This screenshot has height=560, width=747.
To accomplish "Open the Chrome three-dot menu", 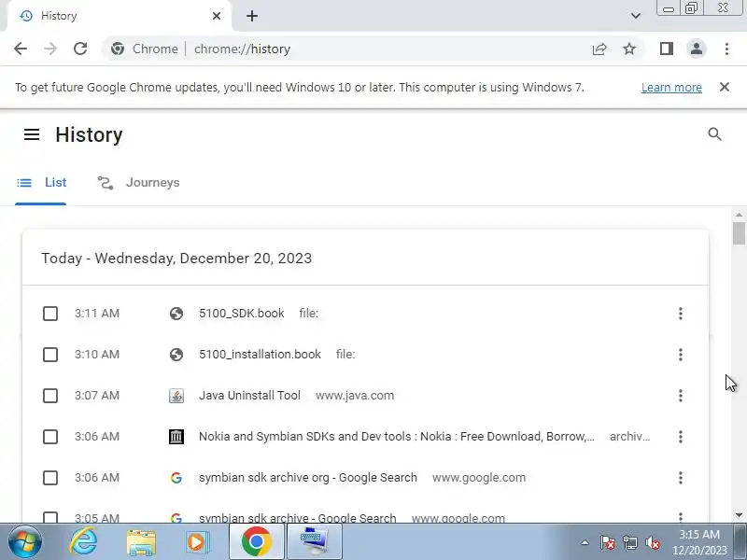I will point(726,49).
